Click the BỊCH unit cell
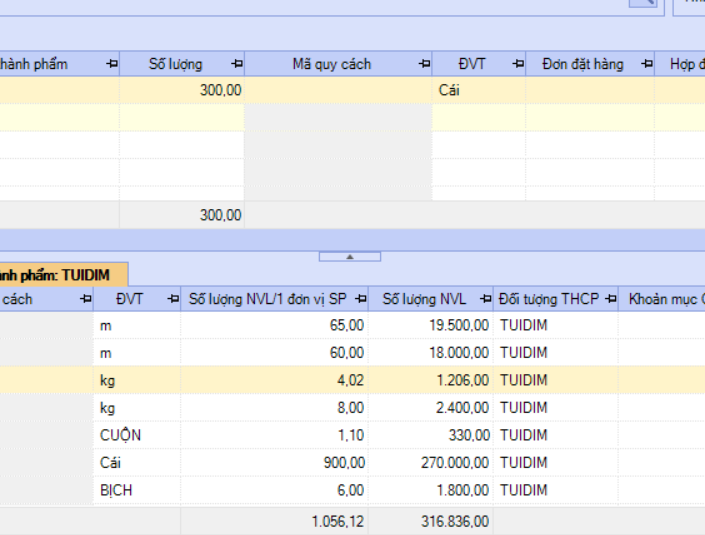The height and width of the screenshot is (535, 705). click(137, 490)
